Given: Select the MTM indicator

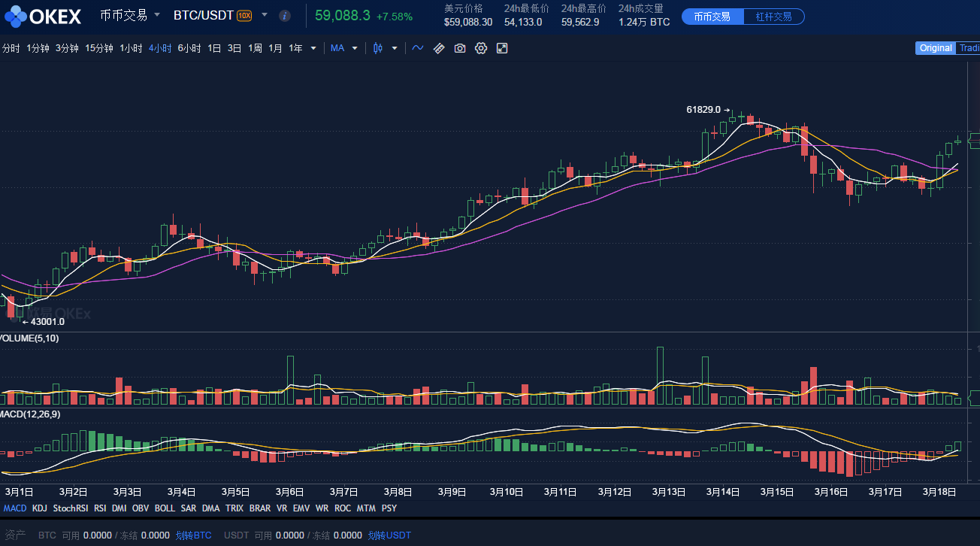Looking at the screenshot, I should click(x=366, y=508).
